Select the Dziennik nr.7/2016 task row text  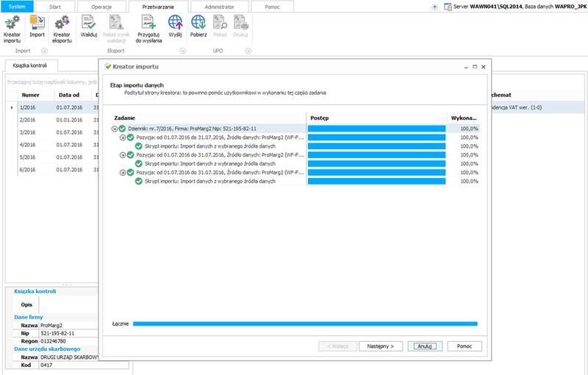point(192,129)
